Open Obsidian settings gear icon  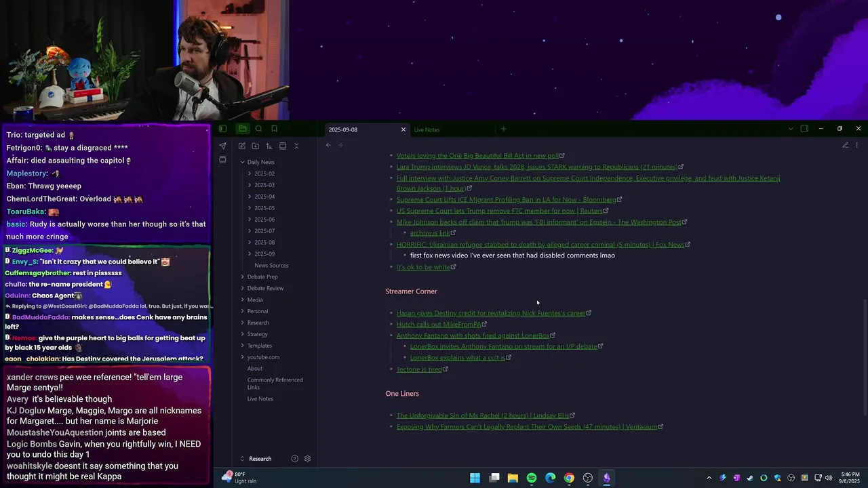click(x=307, y=459)
